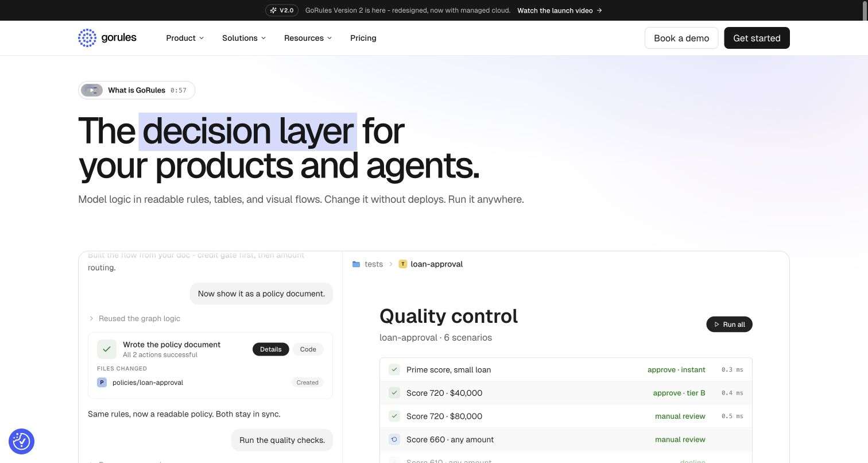Expand the Product menu
Image resolution: width=868 pixels, height=463 pixels.
coord(185,38)
